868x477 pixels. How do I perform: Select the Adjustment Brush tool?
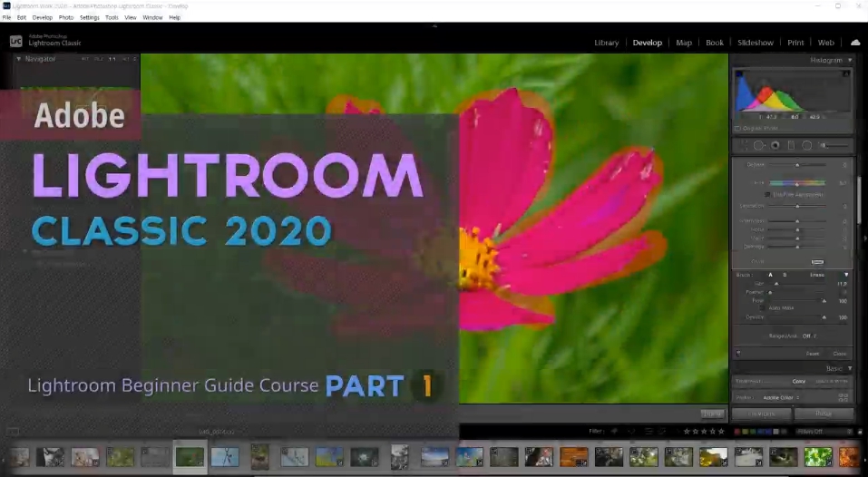point(834,145)
